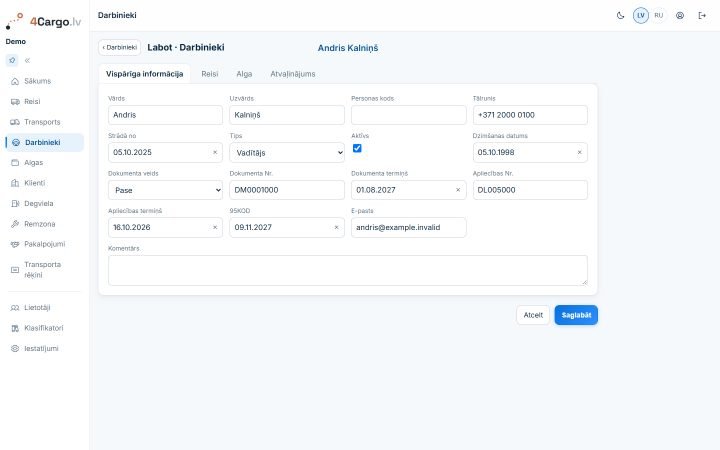Viewport: 720px width, 450px height.
Task: Open Transports in the sidebar menu
Action: coord(45,122)
